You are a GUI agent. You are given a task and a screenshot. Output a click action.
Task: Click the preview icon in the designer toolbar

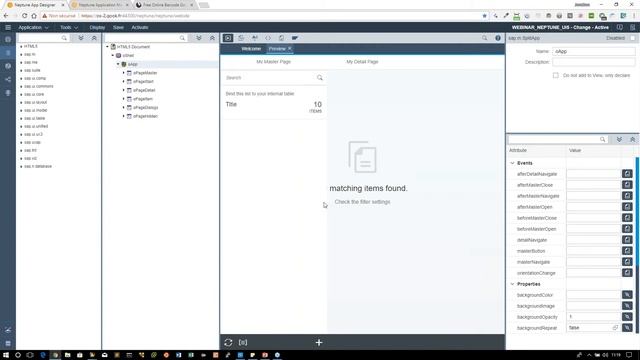(228, 38)
